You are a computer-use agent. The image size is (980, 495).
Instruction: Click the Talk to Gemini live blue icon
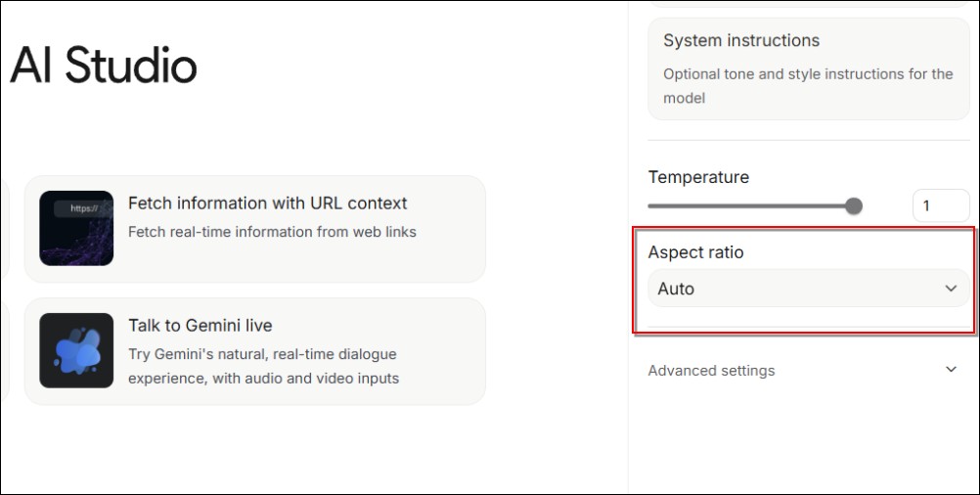pyautogui.click(x=76, y=350)
